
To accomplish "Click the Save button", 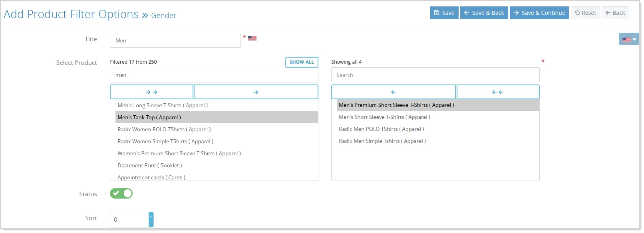I will coord(444,13).
